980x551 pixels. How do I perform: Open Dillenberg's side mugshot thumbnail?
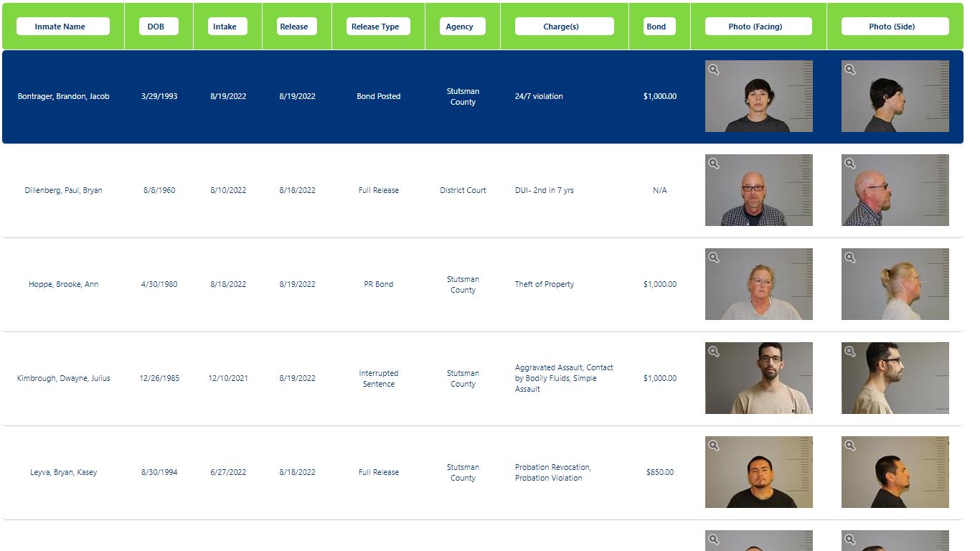(895, 190)
